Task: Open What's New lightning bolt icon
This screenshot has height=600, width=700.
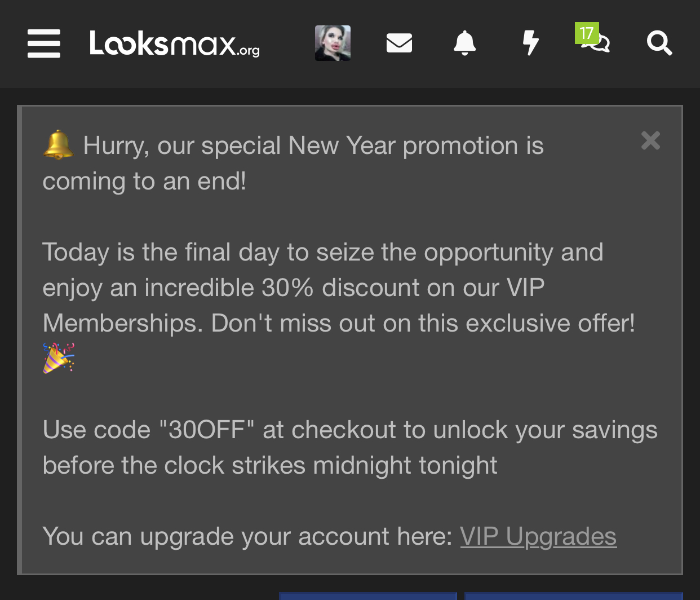Action: click(x=530, y=43)
